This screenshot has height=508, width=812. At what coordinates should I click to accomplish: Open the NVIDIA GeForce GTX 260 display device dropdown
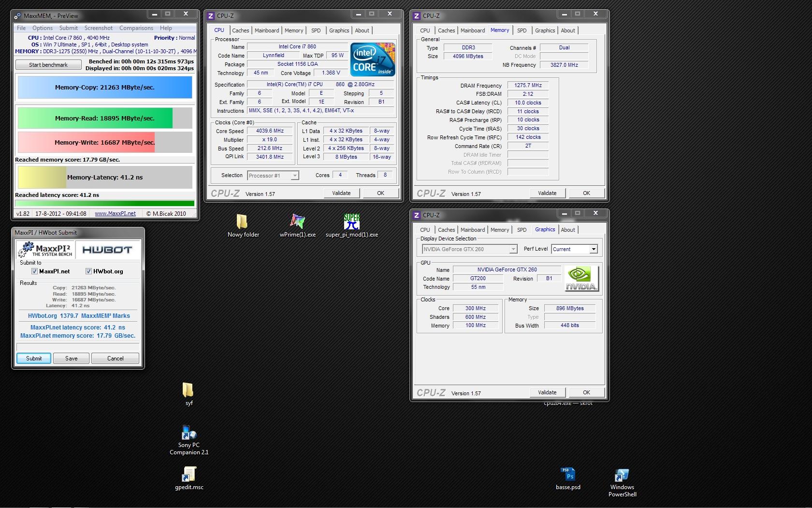(x=513, y=249)
